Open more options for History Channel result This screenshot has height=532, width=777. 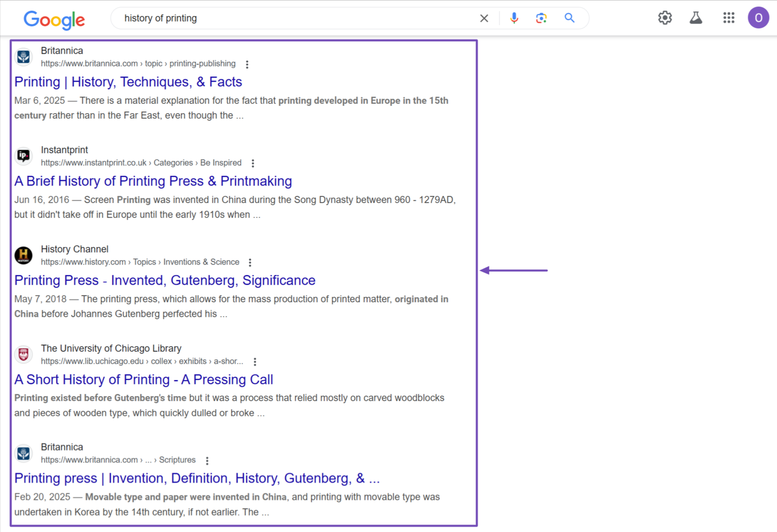250,262
